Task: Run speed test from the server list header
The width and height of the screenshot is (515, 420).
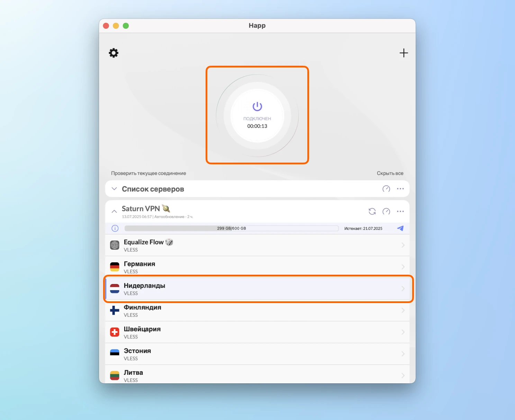Action: coord(386,189)
